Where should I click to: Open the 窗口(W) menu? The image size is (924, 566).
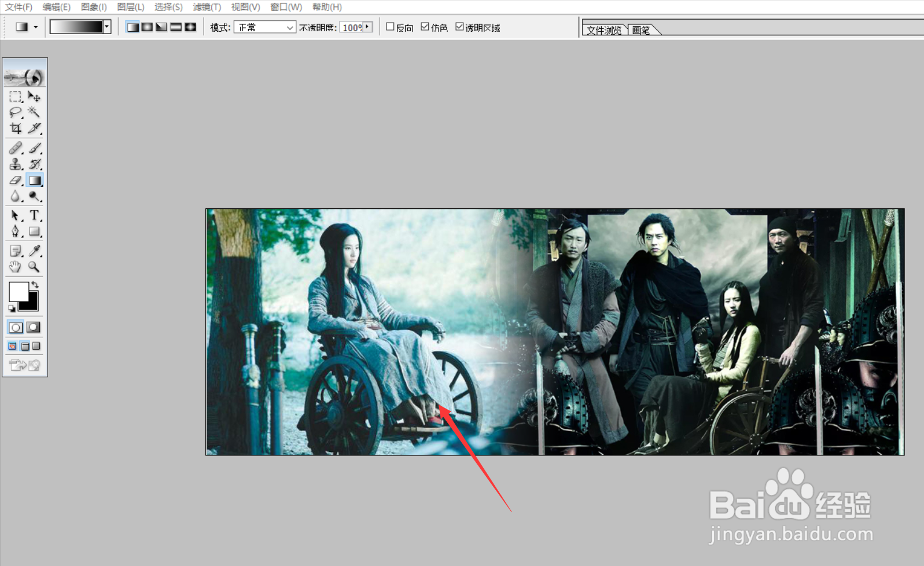pos(286,7)
